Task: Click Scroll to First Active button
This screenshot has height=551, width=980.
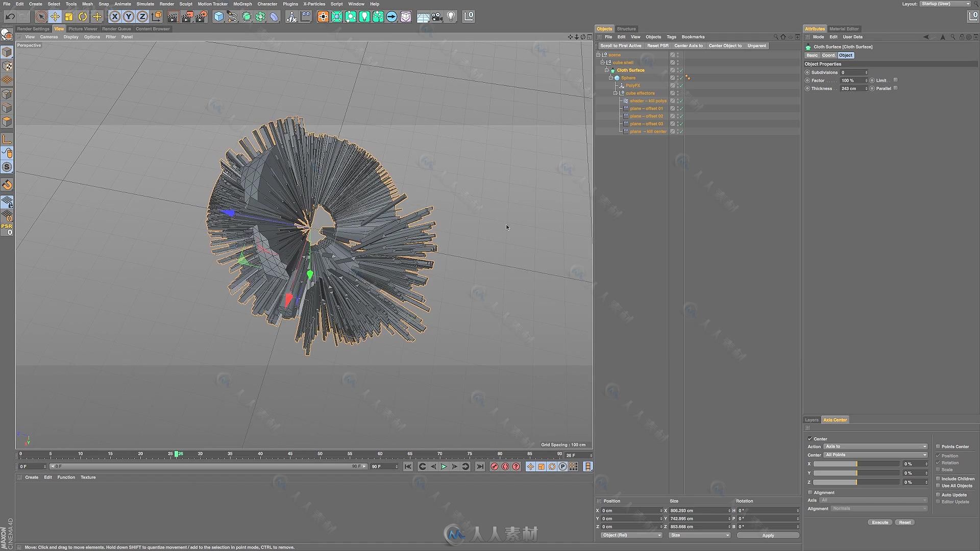Action: coord(621,45)
